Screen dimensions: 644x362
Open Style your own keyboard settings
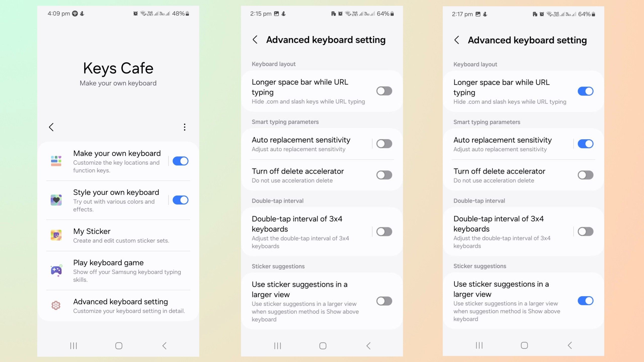click(x=116, y=200)
